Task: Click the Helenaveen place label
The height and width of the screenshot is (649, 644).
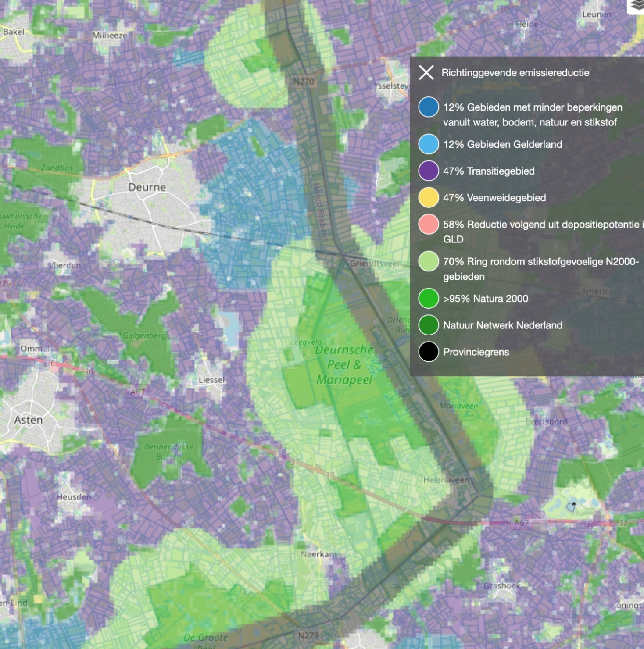Action: tap(446, 480)
